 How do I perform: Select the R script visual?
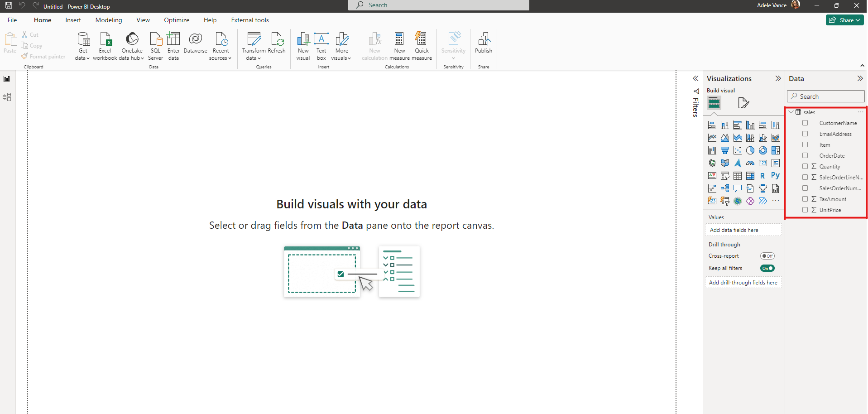point(763,176)
